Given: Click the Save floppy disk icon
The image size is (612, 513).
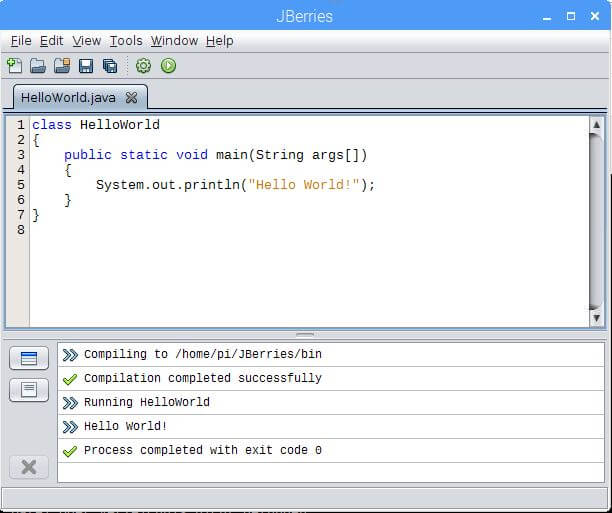Looking at the screenshot, I should [86, 66].
